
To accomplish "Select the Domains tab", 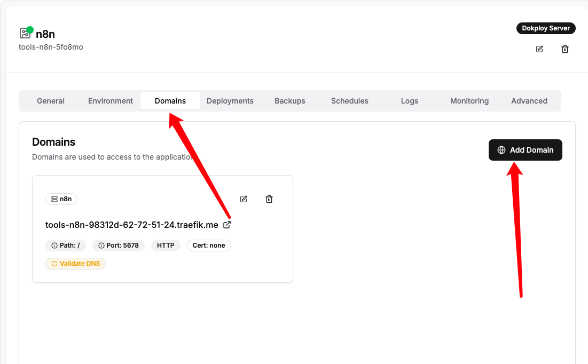I will (x=170, y=101).
